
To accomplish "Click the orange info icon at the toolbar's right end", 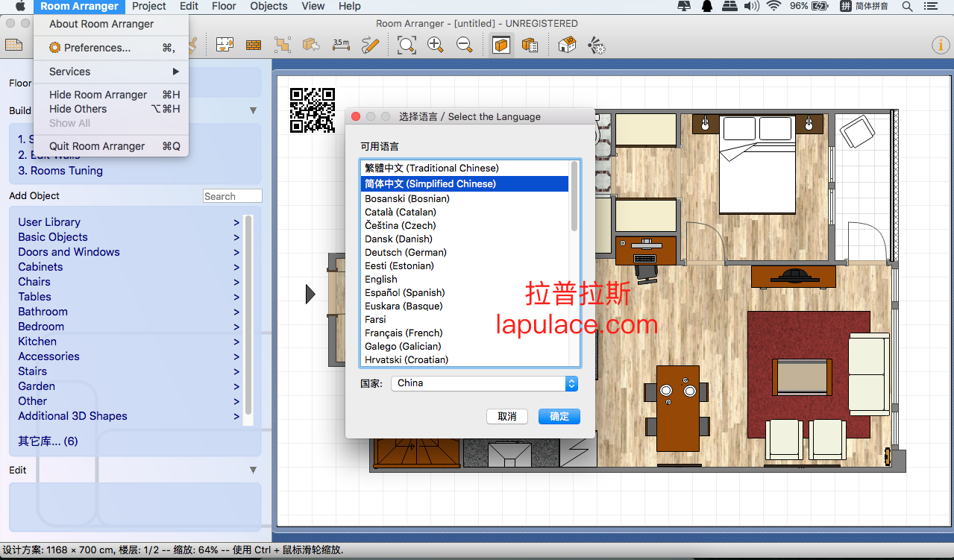I will click(x=940, y=45).
